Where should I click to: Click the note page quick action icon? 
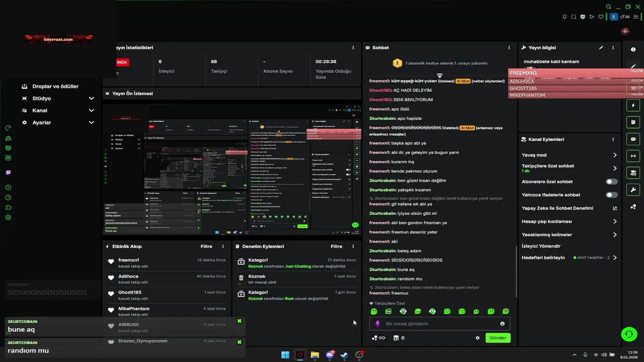pos(633,122)
